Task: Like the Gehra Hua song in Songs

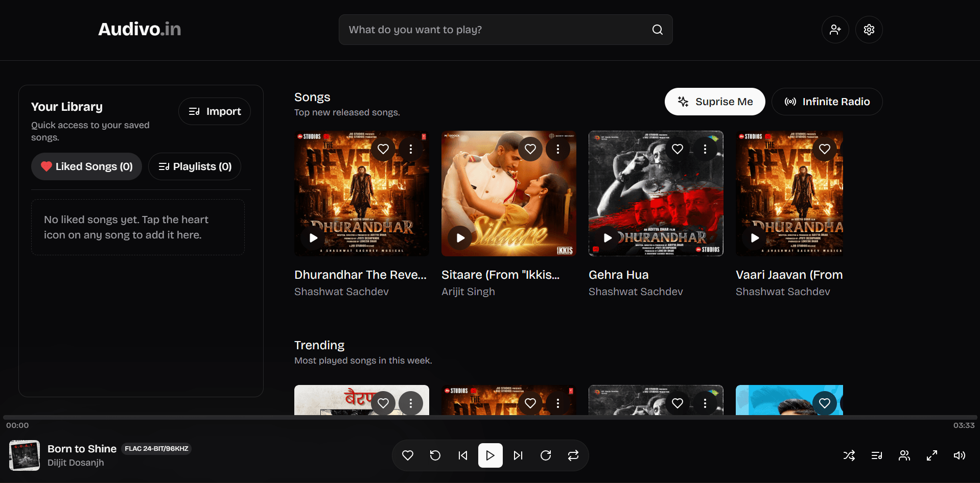Action: pyautogui.click(x=678, y=149)
